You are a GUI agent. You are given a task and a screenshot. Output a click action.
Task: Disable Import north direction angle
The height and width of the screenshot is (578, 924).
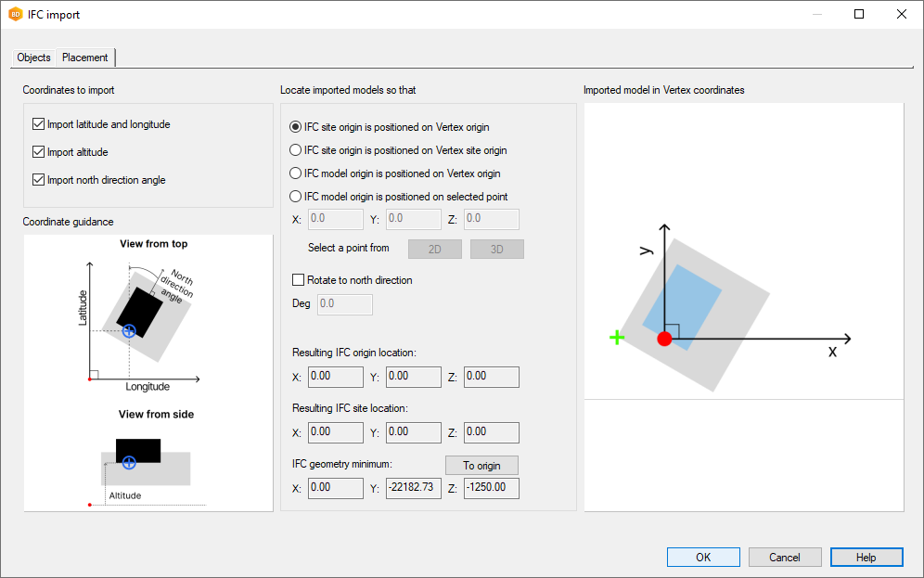click(x=39, y=180)
